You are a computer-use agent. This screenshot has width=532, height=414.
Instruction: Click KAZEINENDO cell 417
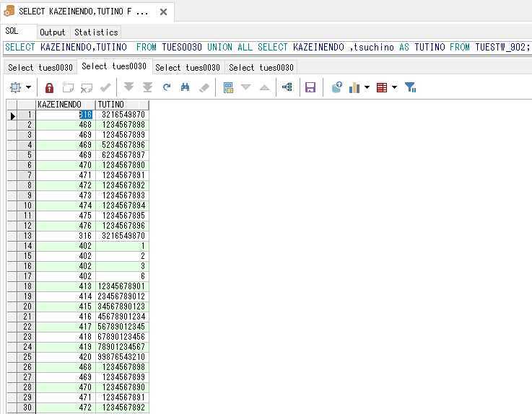[x=66, y=327]
